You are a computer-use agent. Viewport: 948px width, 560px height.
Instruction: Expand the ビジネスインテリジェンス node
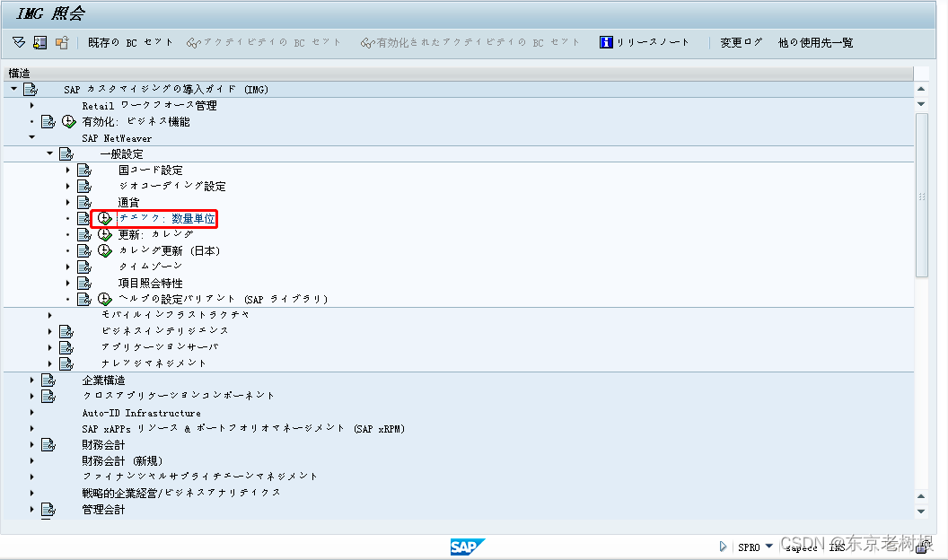[x=49, y=331]
